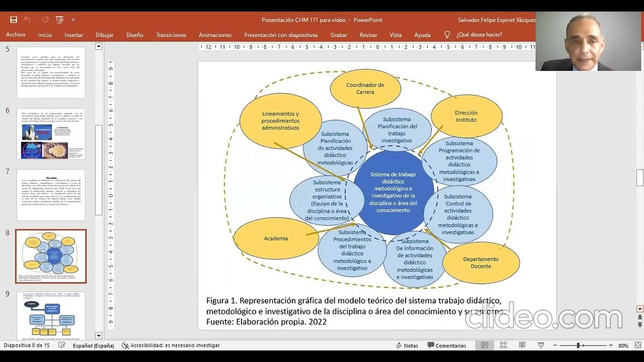The width and height of the screenshot is (644, 362).
Task: Select the central Sistema de trabajo didáctico circle
Action: (x=395, y=192)
